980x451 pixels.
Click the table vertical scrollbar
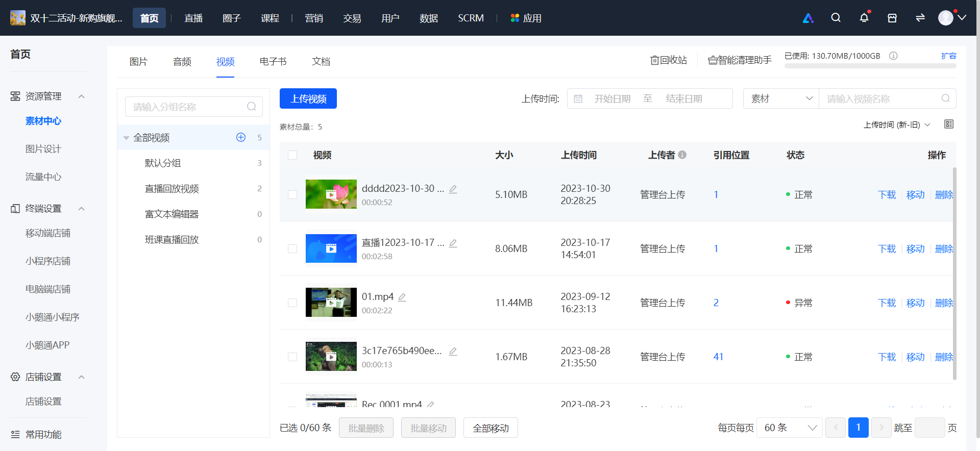click(954, 273)
